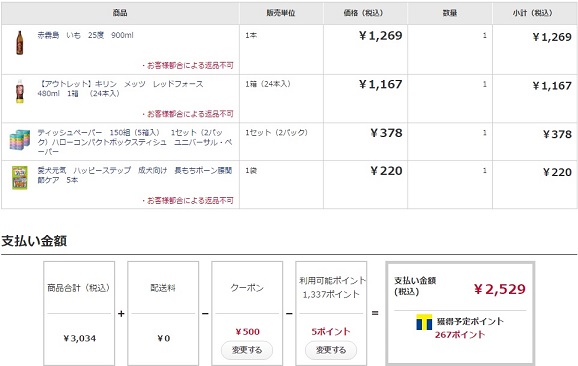Screen dimensions: 578x366
Task: Click the 赤霧島 shochu bottle thumbnail
Action: tap(20, 43)
